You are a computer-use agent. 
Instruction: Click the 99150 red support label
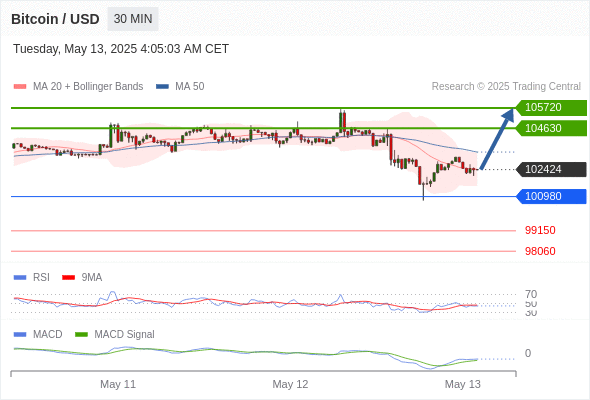tap(540, 230)
